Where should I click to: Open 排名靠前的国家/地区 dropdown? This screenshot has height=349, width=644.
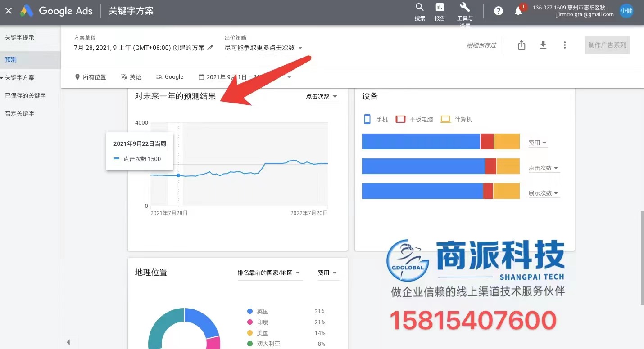point(269,273)
